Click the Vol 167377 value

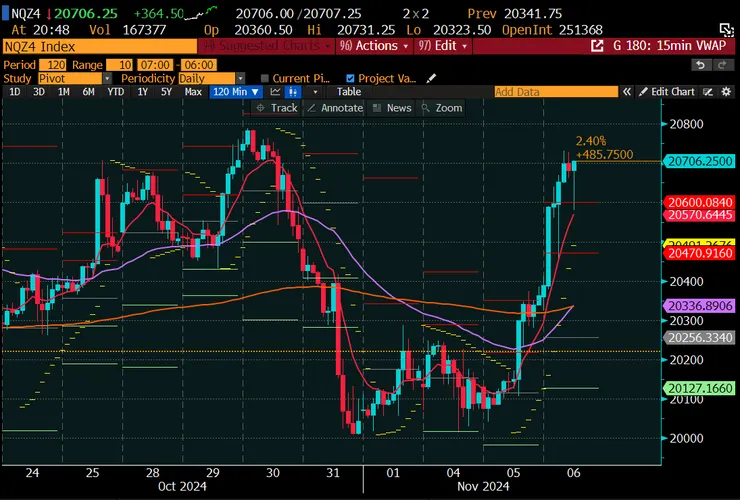pyautogui.click(x=144, y=30)
